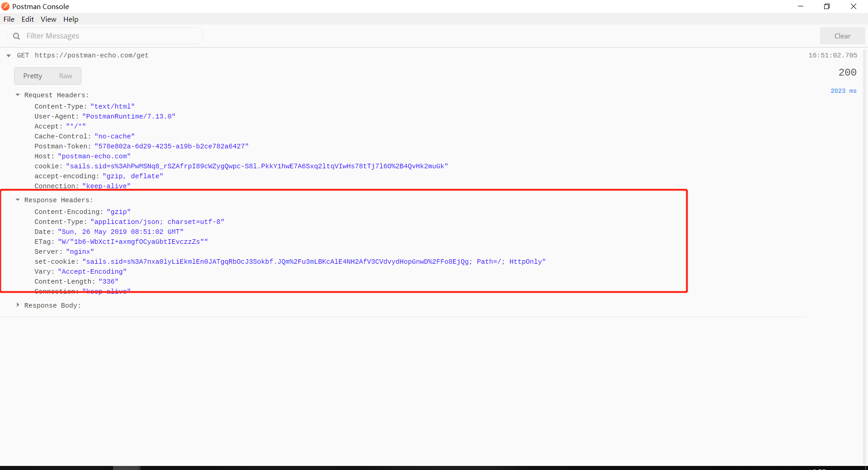Open the Edit menu
The height and width of the screenshot is (470, 868).
(28, 19)
